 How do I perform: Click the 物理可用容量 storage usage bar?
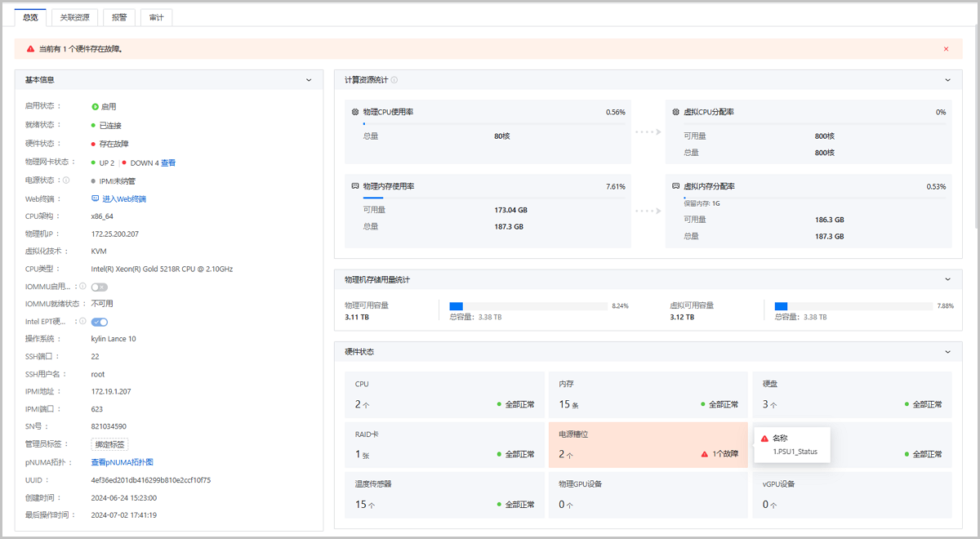click(528, 306)
